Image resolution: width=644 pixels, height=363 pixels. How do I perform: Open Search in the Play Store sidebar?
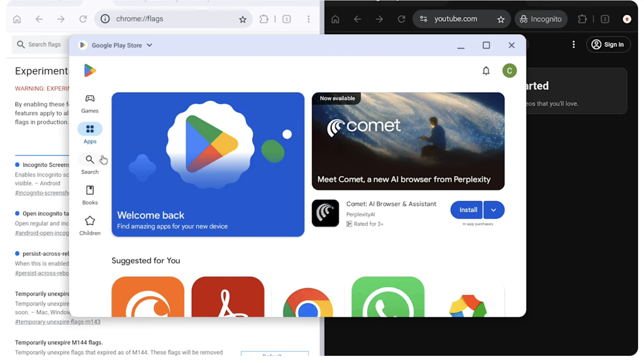coord(90,164)
